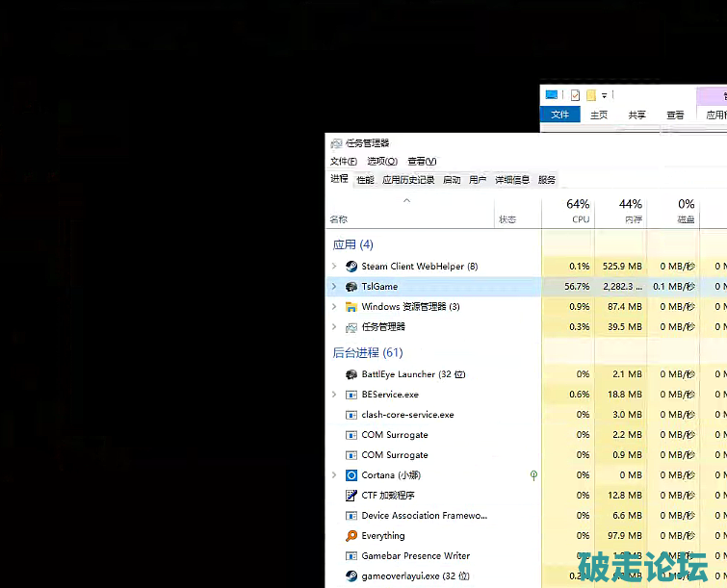Expand the BEService.exe process entry

[334, 395]
